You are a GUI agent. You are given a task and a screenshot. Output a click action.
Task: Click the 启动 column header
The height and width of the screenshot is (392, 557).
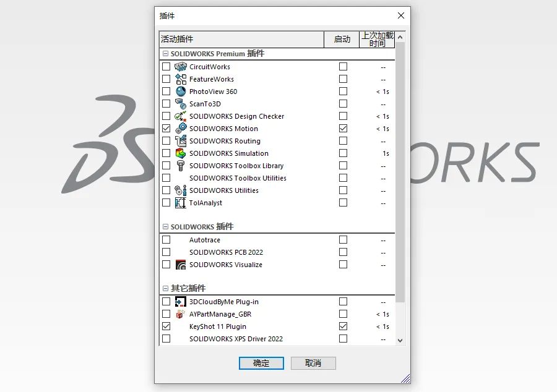tap(342, 40)
